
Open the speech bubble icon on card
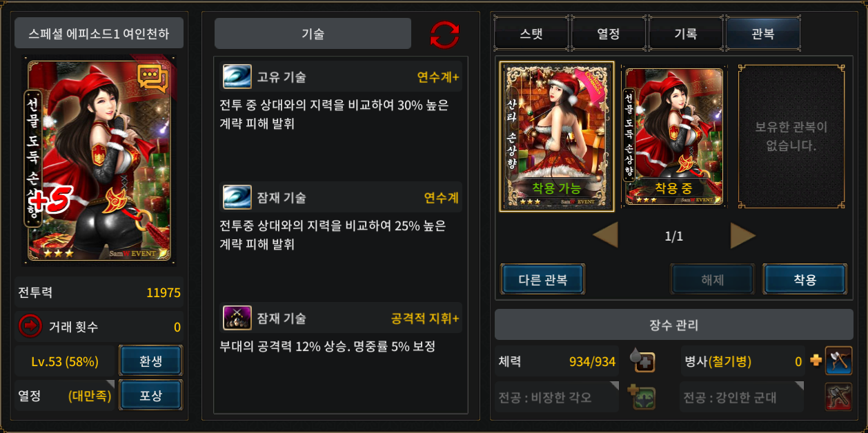click(152, 79)
